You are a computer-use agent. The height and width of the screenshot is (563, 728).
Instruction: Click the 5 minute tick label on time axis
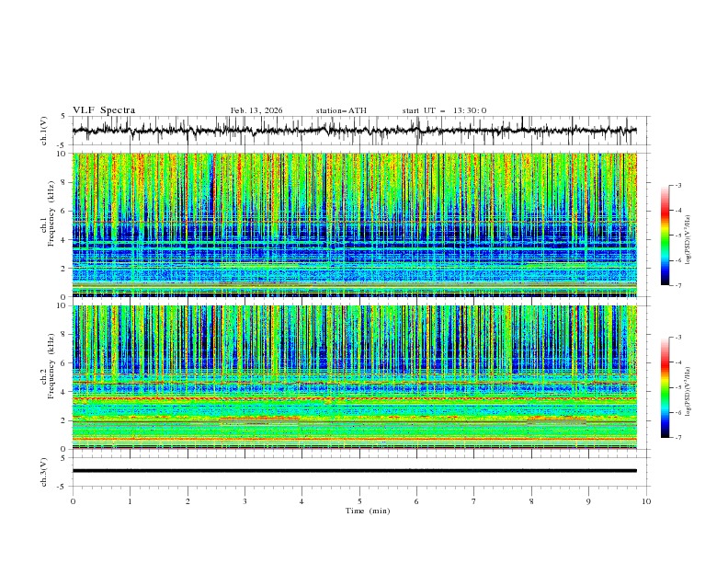pyautogui.click(x=359, y=501)
